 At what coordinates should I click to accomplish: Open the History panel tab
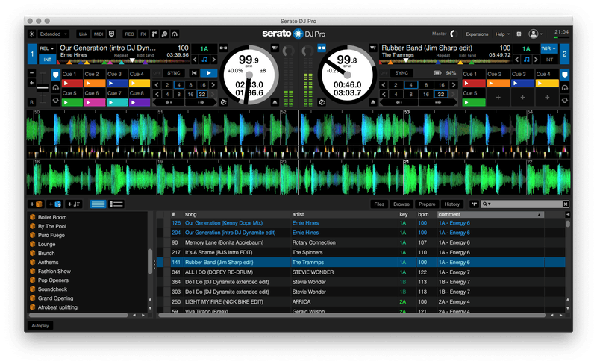[x=452, y=204]
